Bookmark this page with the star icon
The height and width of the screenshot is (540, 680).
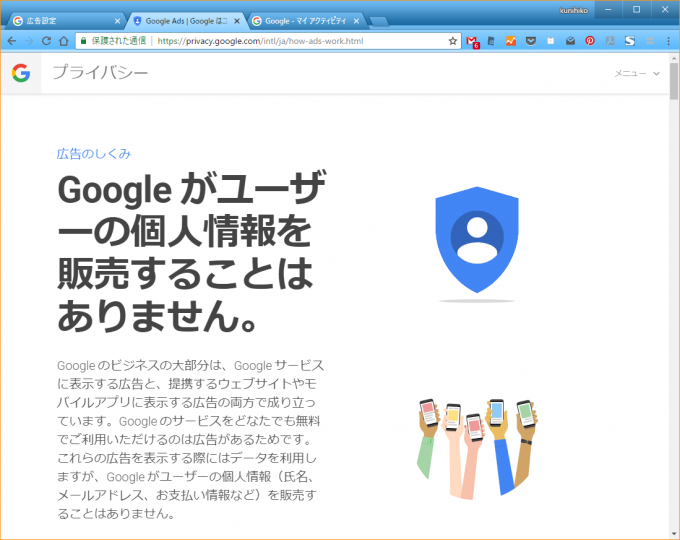[453, 41]
